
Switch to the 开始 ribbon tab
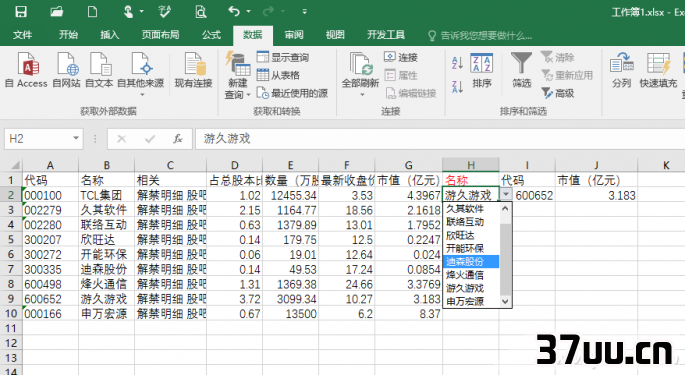(x=68, y=35)
